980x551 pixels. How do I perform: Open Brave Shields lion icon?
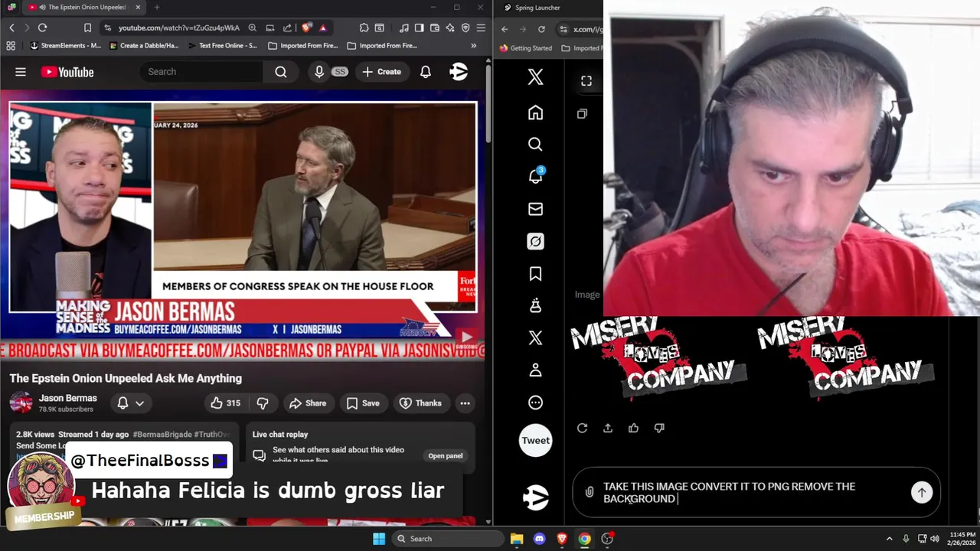(x=306, y=28)
